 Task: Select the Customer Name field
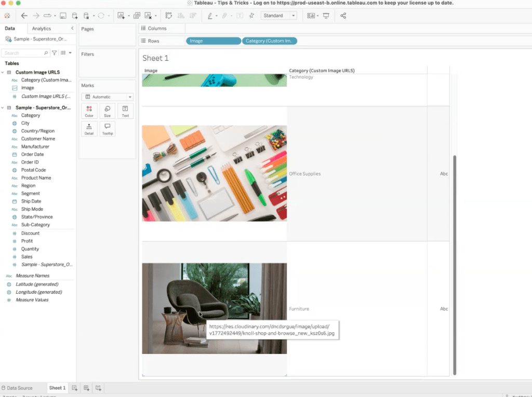pyautogui.click(x=38, y=139)
